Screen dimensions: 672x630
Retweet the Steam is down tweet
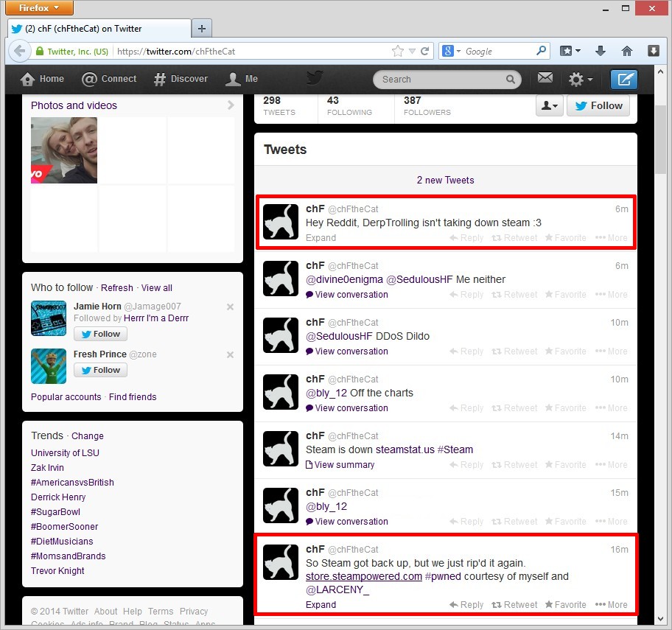pyautogui.click(x=514, y=464)
